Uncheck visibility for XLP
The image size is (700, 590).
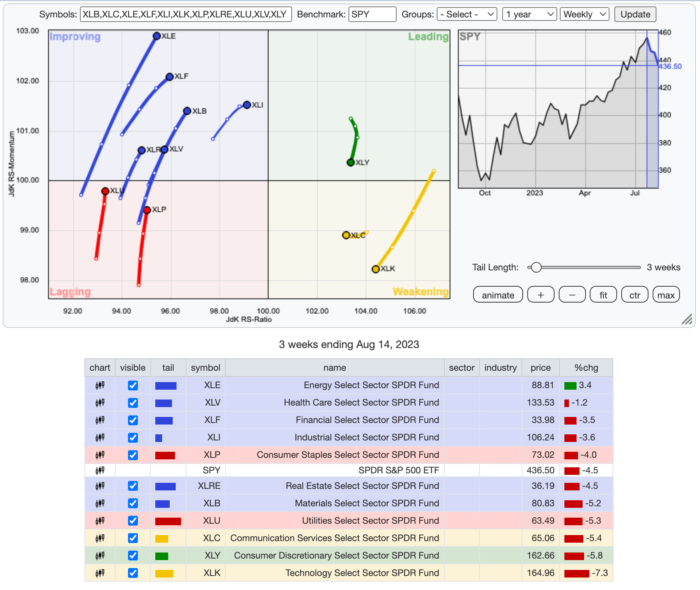click(133, 455)
